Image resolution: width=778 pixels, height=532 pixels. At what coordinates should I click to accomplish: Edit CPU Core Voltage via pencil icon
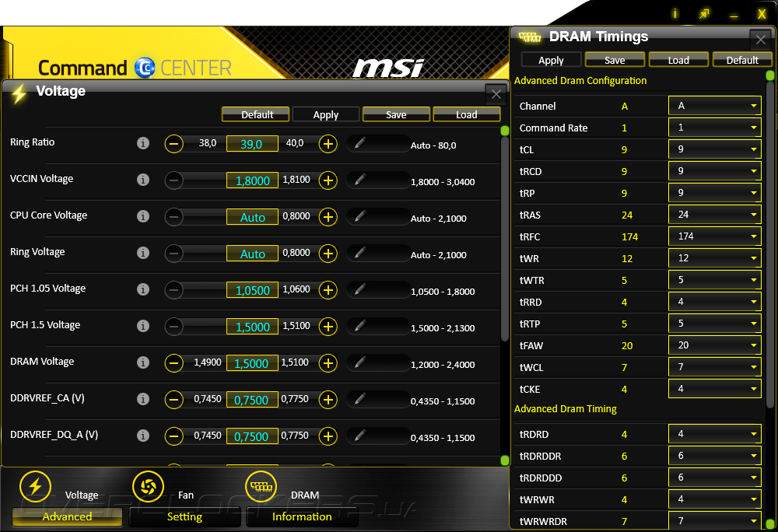pos(360,216)
